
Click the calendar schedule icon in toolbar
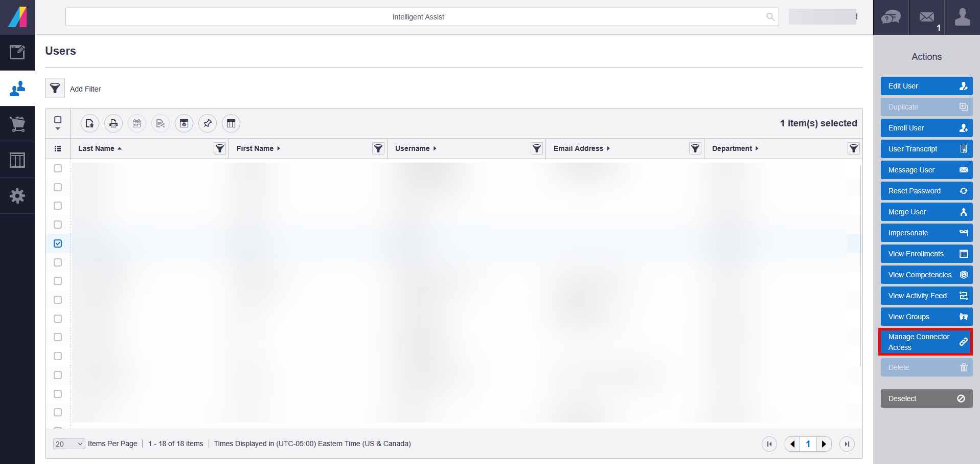click(137, 123)
